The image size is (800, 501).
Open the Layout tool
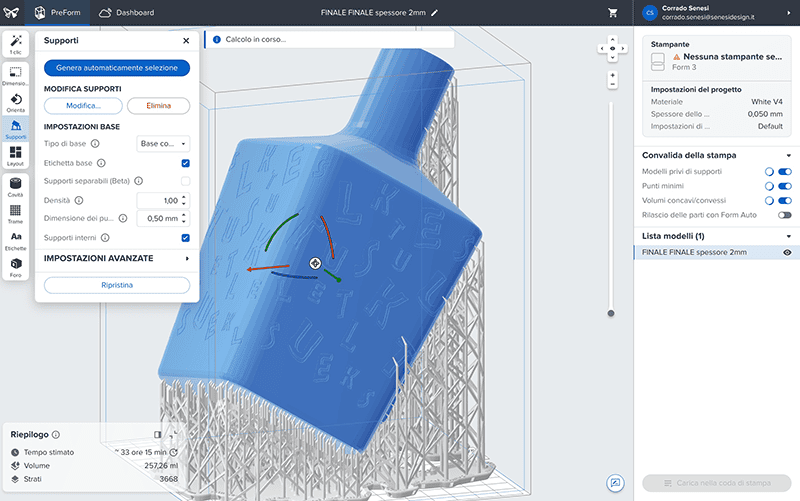15,156
